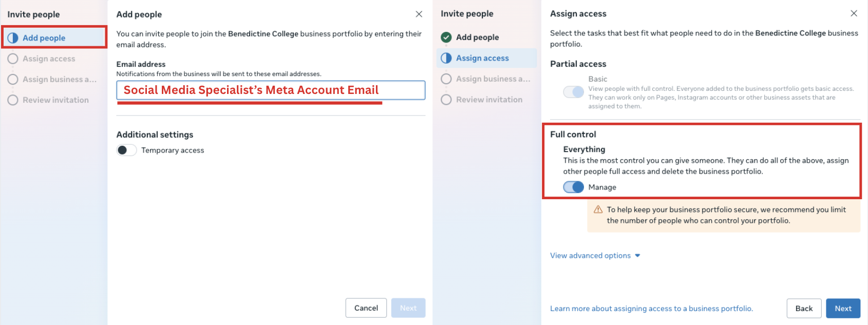This screenshot has width=868, height=325.
Task: Click the empty circle beside Review invitation in right panel
Action: (x=446, y=100)
